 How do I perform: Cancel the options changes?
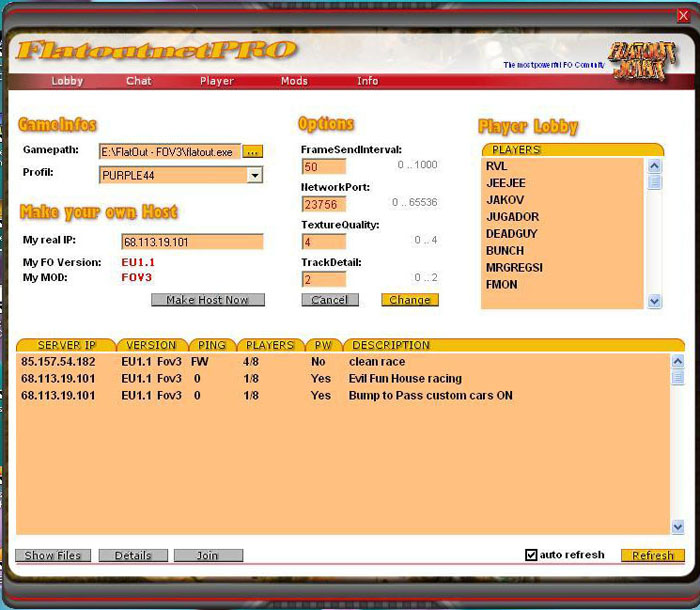330,300
